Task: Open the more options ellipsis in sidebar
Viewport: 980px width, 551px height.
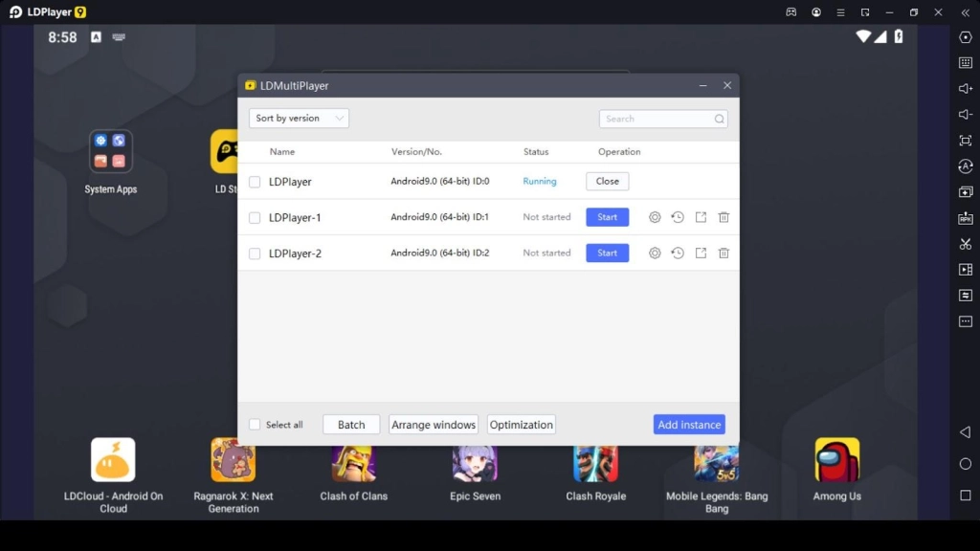Action: 966,321
